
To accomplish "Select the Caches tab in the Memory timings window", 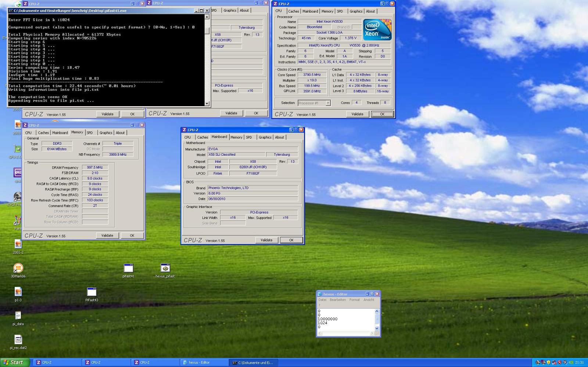I will 43,133.
